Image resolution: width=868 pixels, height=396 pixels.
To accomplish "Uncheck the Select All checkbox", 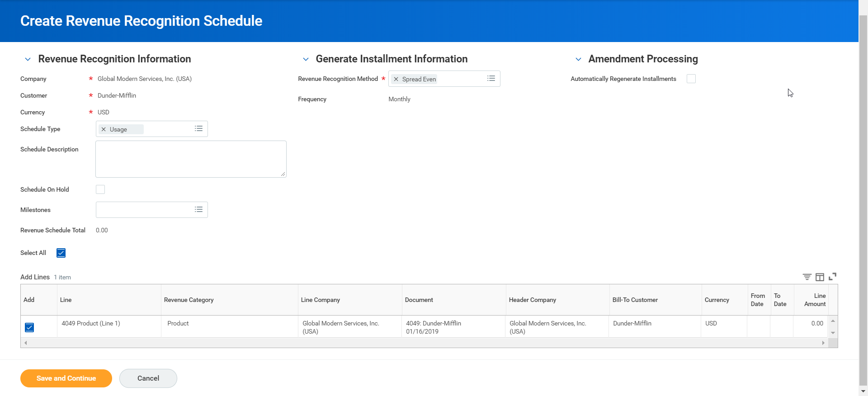I will 61,253.
